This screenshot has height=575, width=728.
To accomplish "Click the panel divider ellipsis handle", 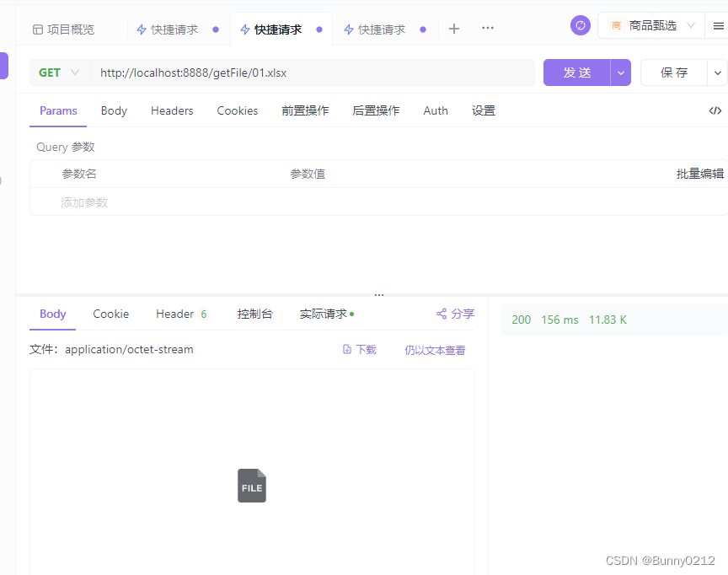I will click(379, 295).
